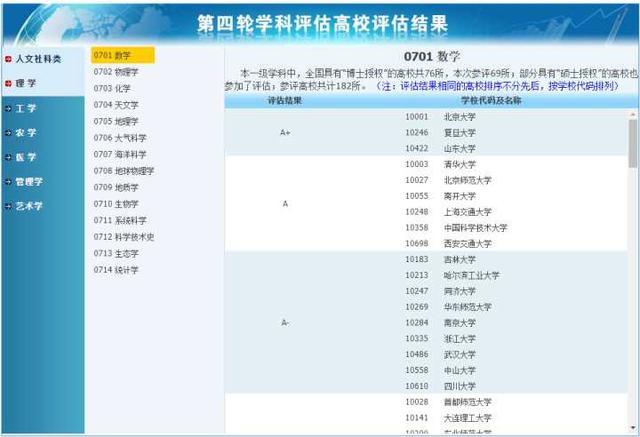Click the A rating cell

(x=285, y=204)
